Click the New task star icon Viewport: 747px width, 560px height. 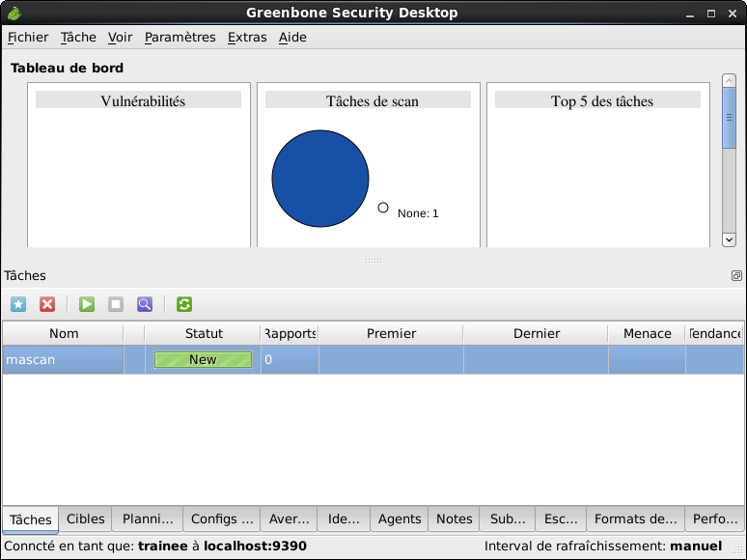point(18,304)
